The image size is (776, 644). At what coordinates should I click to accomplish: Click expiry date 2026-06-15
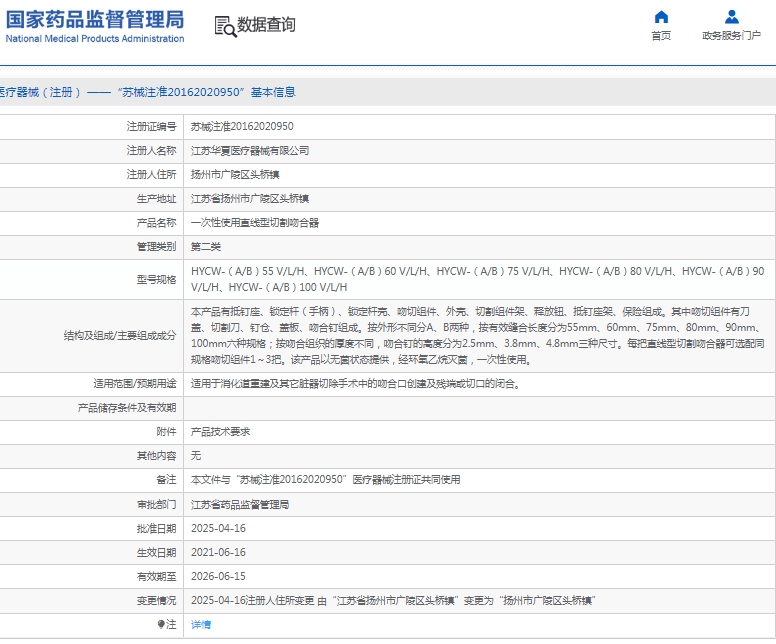pos(218,577)
